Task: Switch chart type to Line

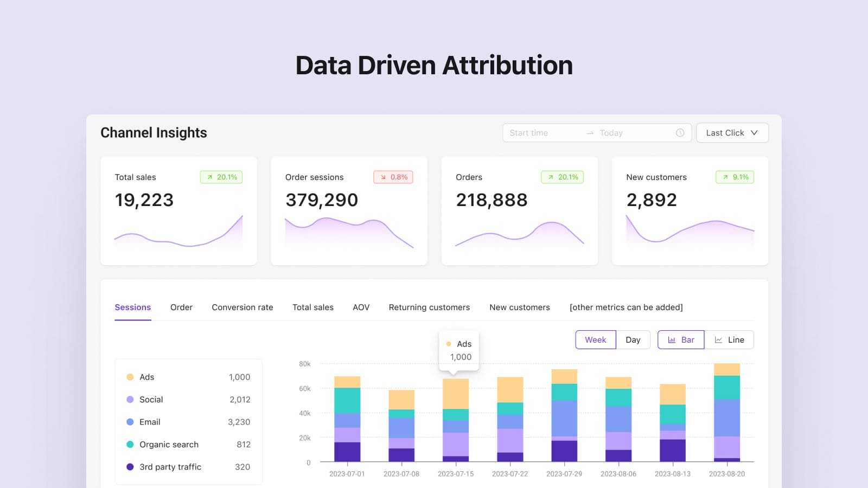Action: click(729, 340)
